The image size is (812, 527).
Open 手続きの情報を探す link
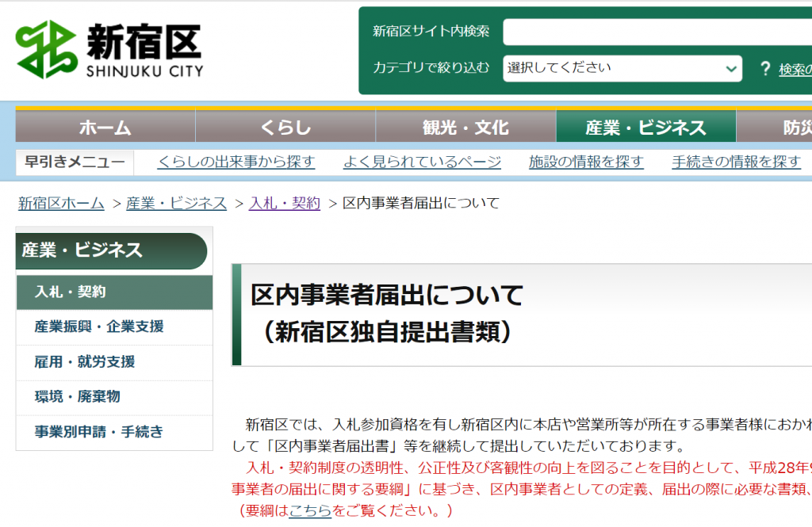tap(736, 162)
